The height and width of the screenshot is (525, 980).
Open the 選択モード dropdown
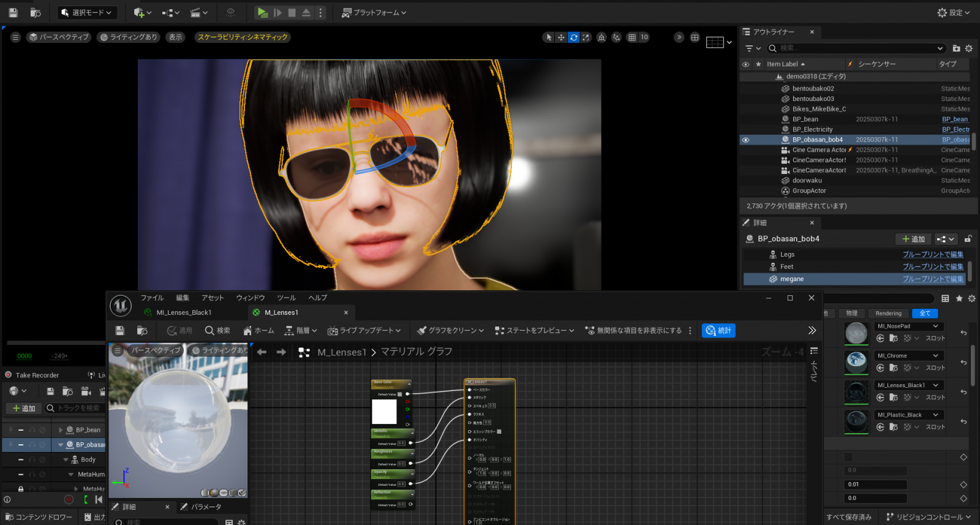coord(88,12)
